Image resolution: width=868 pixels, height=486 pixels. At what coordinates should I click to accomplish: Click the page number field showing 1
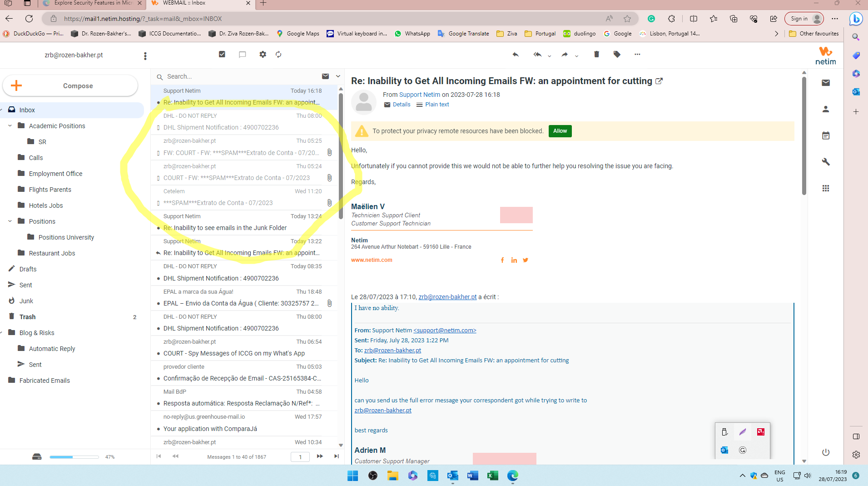300,456
